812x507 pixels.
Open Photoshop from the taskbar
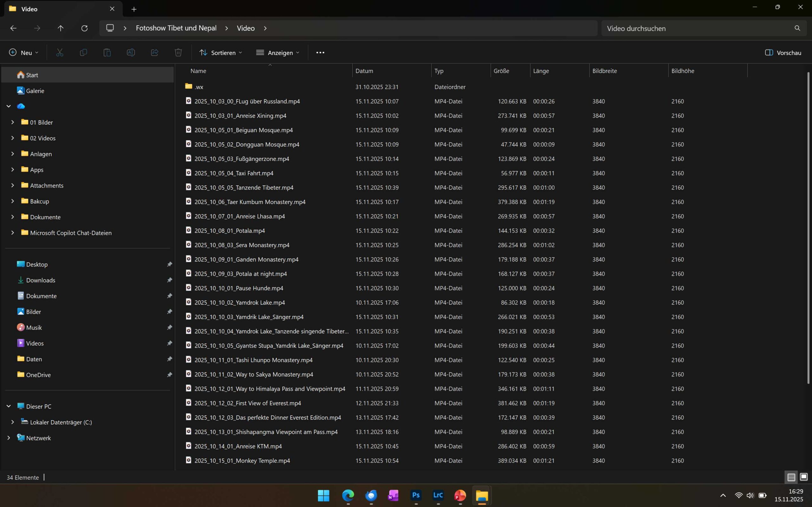pyautogui.click(x=416, y=495)
